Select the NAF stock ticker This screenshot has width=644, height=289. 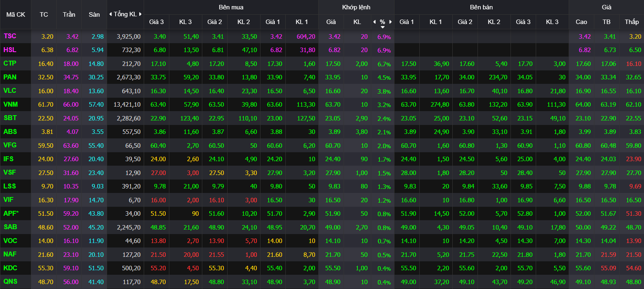10,254
